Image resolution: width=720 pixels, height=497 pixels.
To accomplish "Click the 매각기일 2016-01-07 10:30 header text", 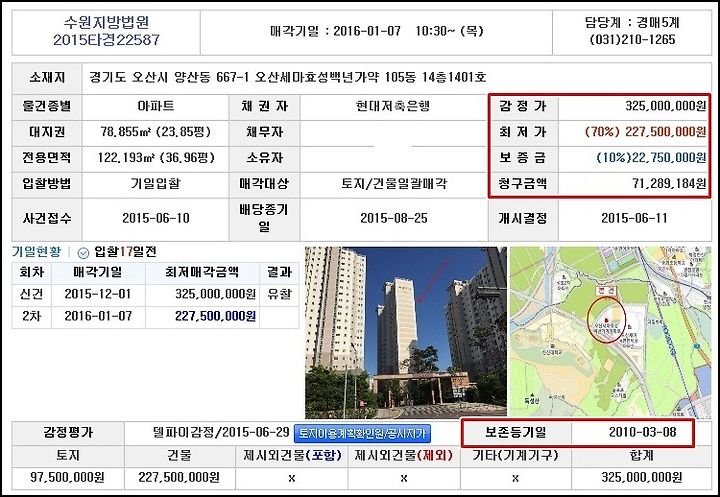I will coord(377,31).
